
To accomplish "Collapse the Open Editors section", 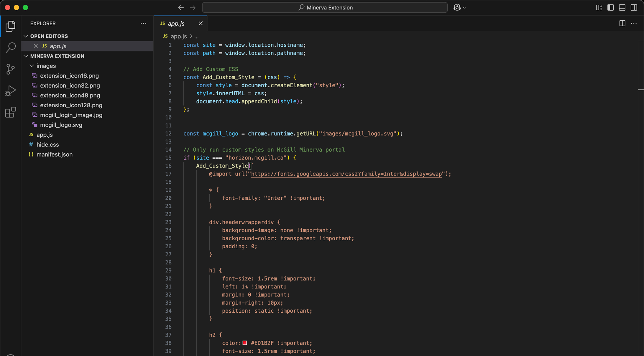I will (26, 36).
